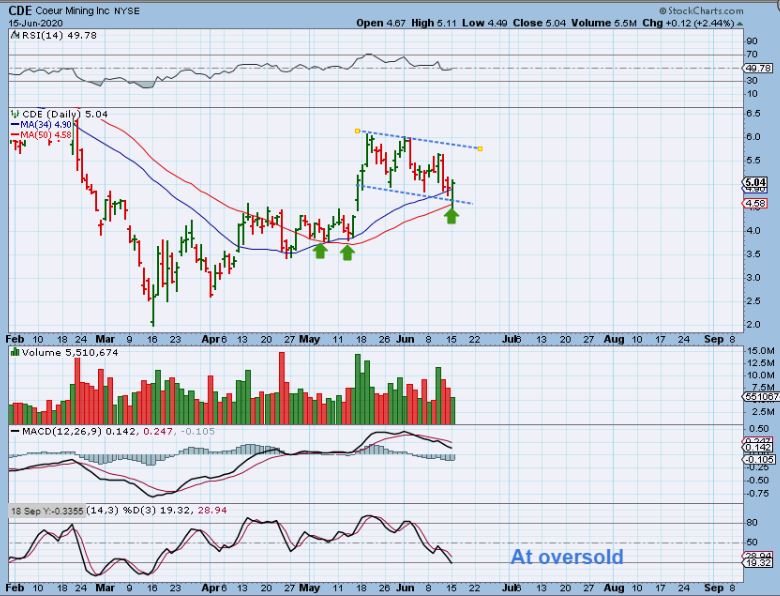Viewport: 780px width, 596px height.
Task: Click the 'Low 4.49' value
Action: 485,23
